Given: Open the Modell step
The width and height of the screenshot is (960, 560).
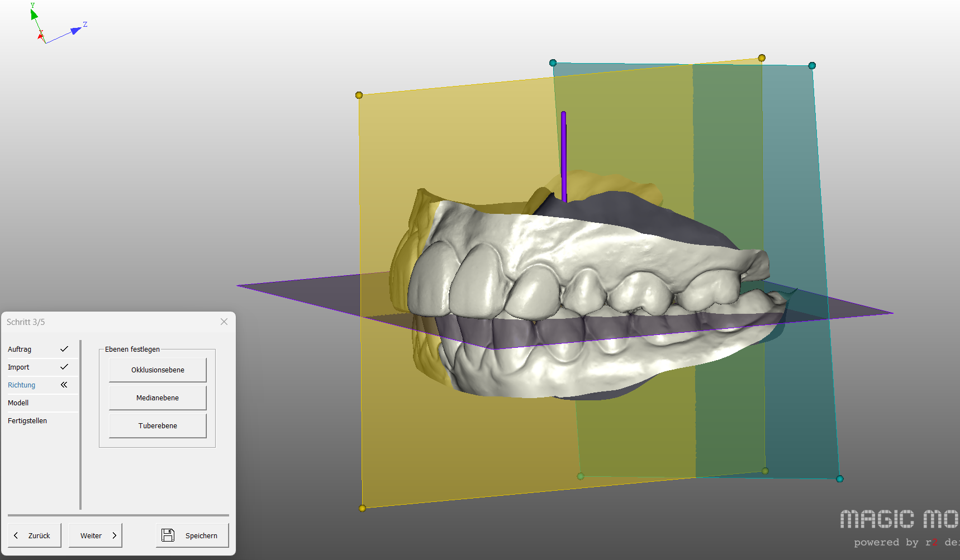Looking at the screenshot, I should [x=18, y=403].
